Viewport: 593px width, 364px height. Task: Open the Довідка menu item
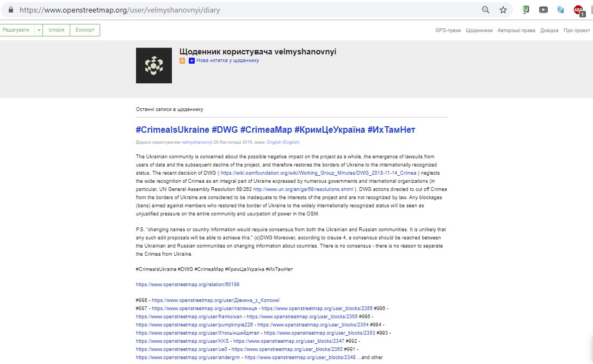point(549,30)
